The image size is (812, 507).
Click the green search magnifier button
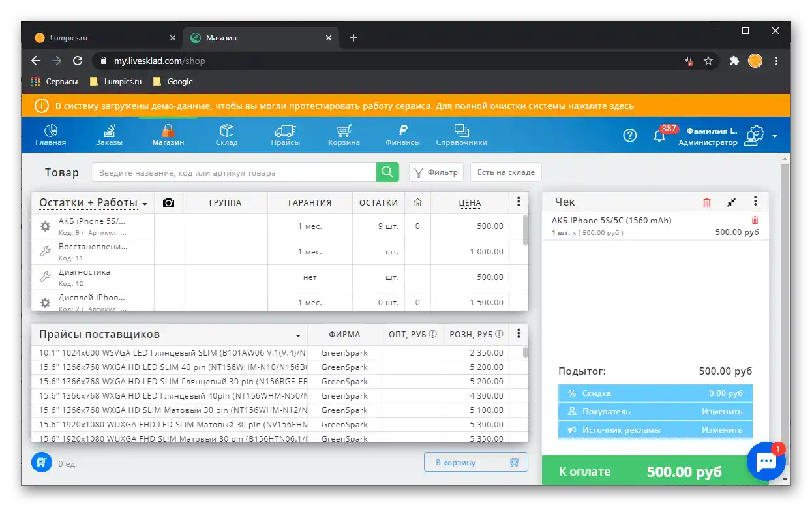pyautogui.click(x=387, y=172)
